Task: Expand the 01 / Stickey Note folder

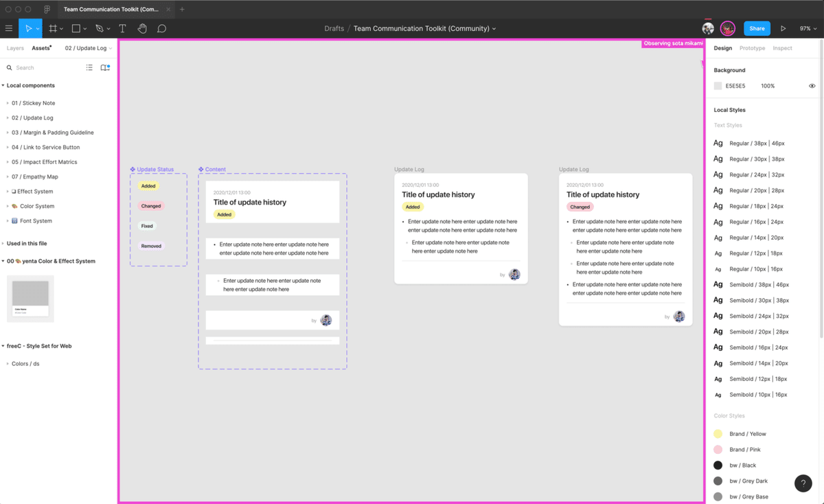Action: [x=8, y=103]
